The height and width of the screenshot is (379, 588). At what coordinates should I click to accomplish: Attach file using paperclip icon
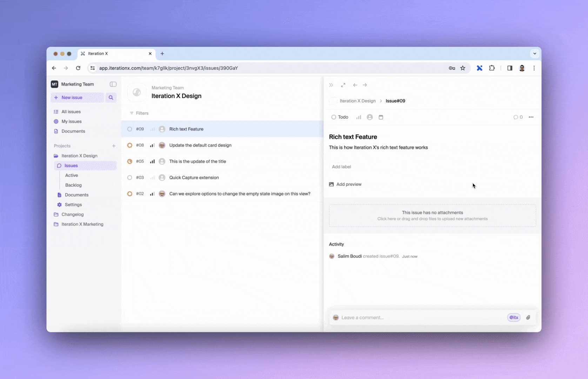[528, 318]
